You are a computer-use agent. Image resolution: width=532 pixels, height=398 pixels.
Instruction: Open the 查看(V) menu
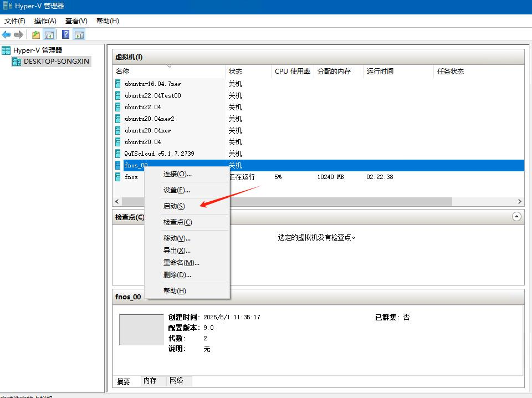pos(76,21)
